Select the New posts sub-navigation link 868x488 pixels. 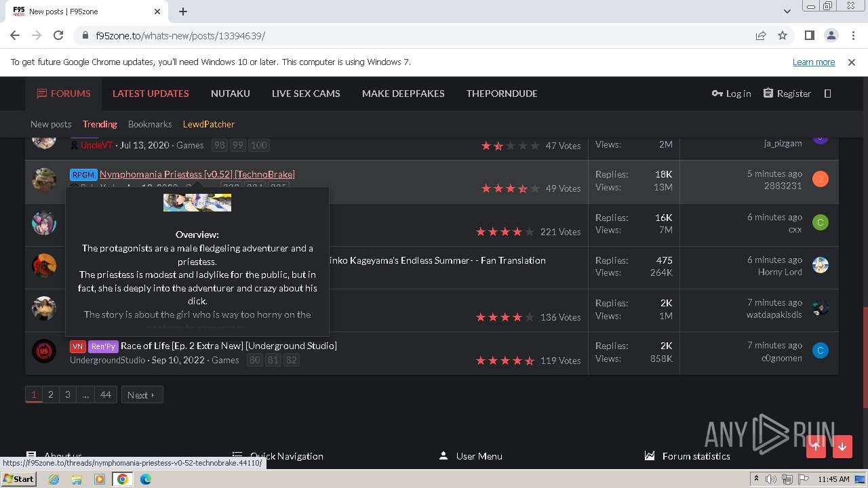pos(51,124)
